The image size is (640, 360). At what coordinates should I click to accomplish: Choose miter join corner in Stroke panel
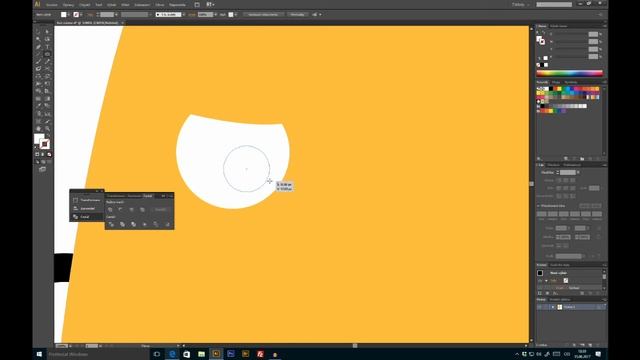click(x=559, y=188)
